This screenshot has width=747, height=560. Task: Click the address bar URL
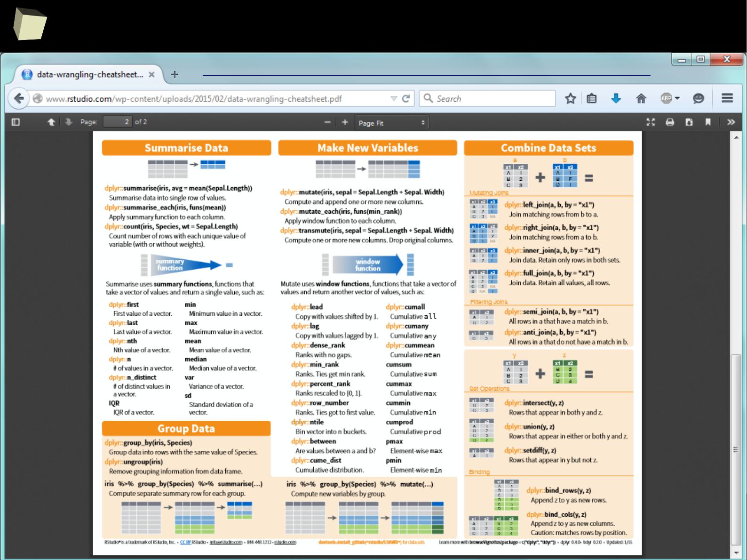pos(193,99)
